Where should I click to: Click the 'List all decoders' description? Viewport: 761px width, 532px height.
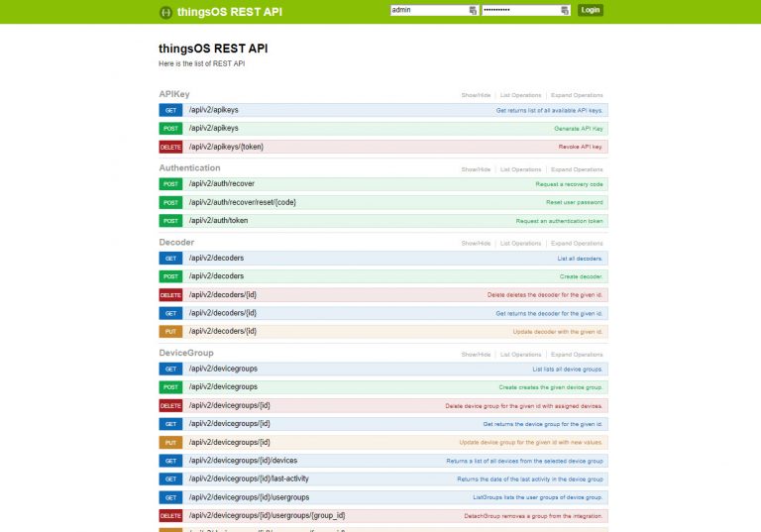pos(580,259)
